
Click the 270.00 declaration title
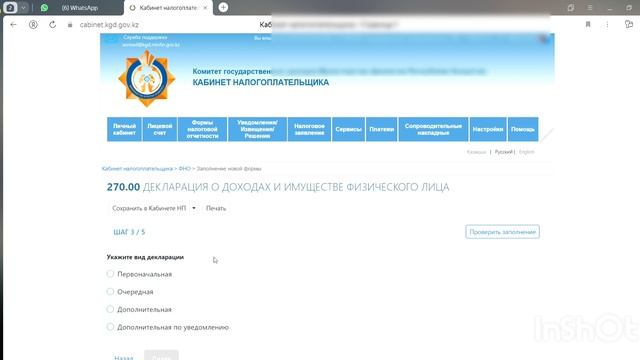[x=278, y=187]
